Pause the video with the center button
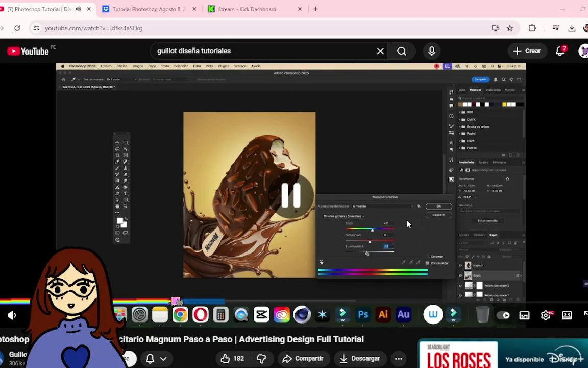Image resolution: width=588 pixels, height=368 pixels. coord(291,196)
